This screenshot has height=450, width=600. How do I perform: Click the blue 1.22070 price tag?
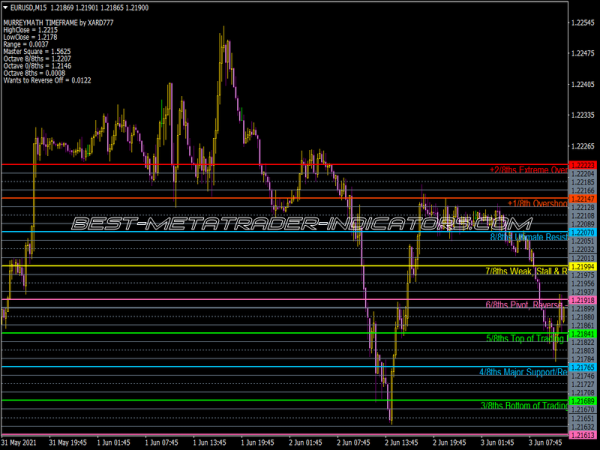tap(582, 232)
